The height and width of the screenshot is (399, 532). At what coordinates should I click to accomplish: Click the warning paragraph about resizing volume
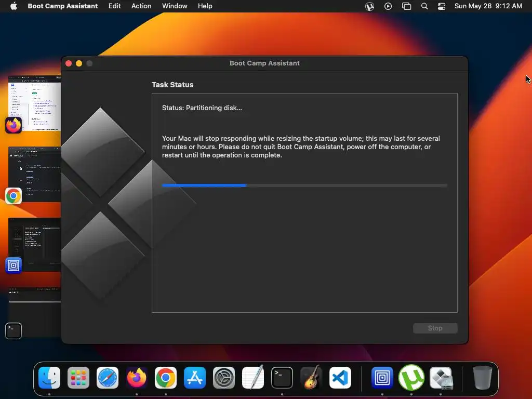[301, 147]
